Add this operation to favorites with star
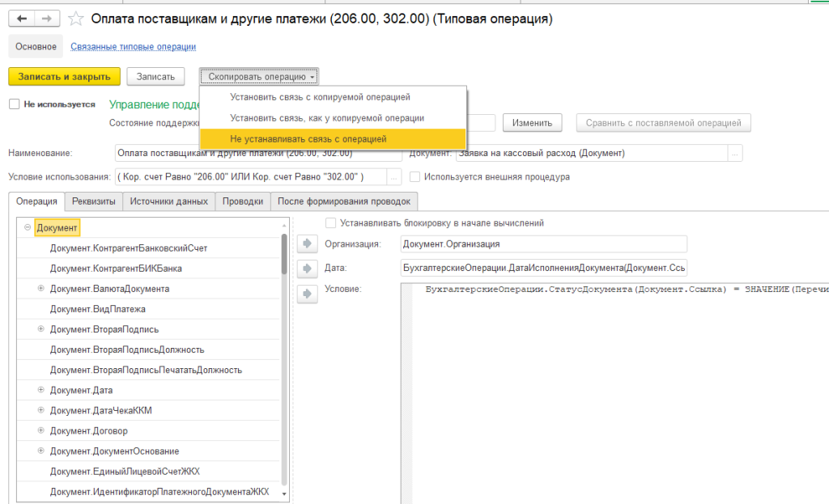 point(75,18)
